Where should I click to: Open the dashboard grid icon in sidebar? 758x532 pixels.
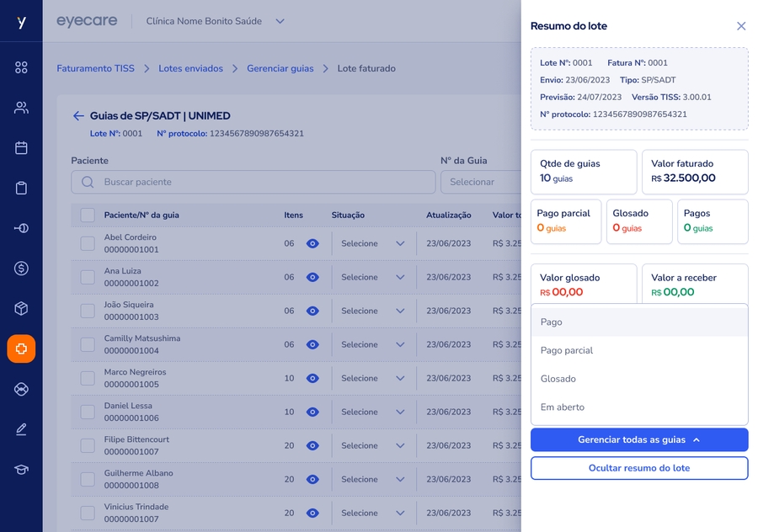21,67
